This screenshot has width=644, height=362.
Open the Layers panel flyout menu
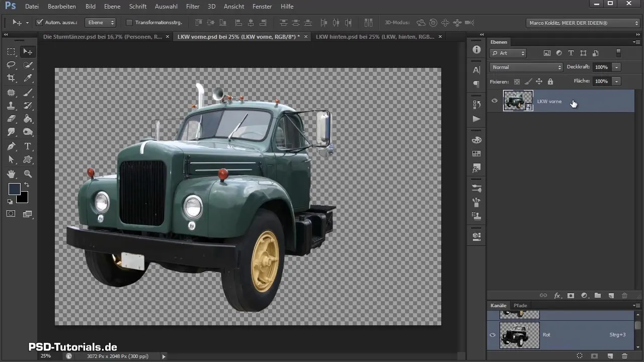coord(636,42)
